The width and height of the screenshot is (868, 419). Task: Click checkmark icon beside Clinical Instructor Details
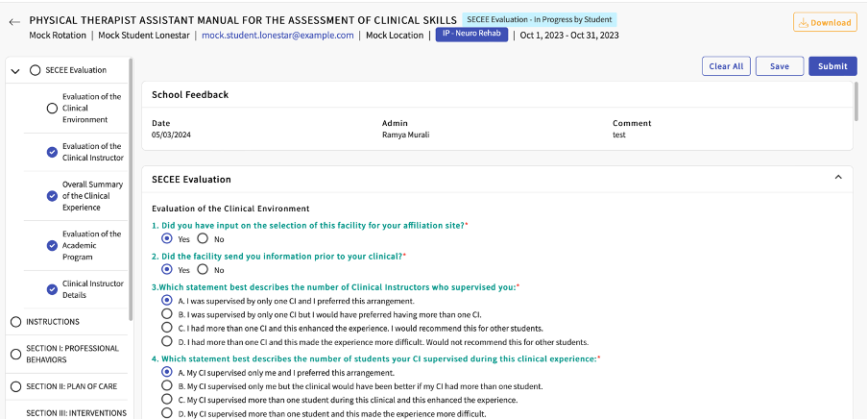[52, 289]
